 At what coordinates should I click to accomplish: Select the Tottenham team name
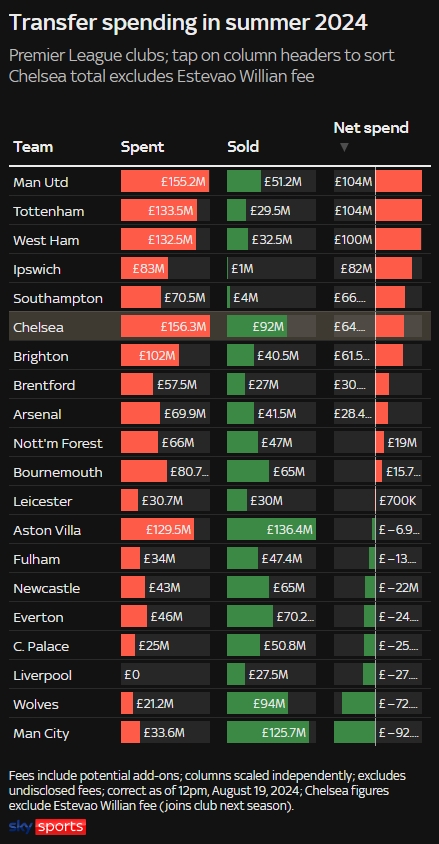(49, 211)
